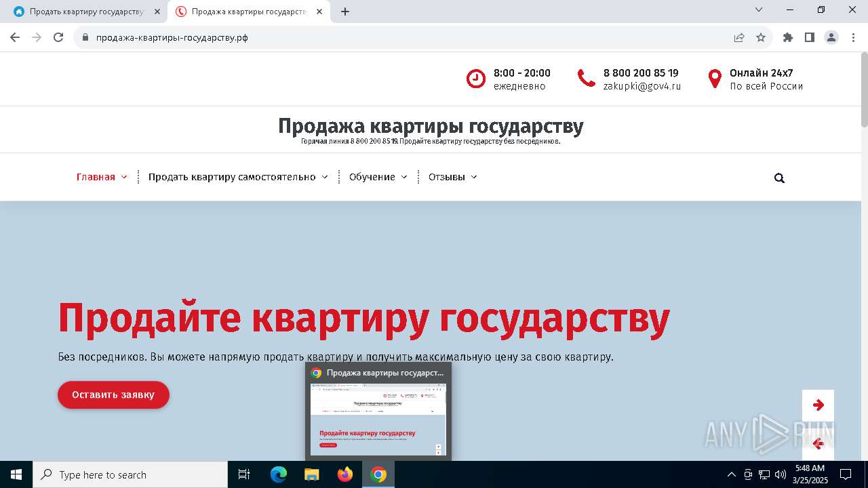Open the 'Обучение' menu item
The height and width of the screenshot is (488, 868).
click(372, 177)
